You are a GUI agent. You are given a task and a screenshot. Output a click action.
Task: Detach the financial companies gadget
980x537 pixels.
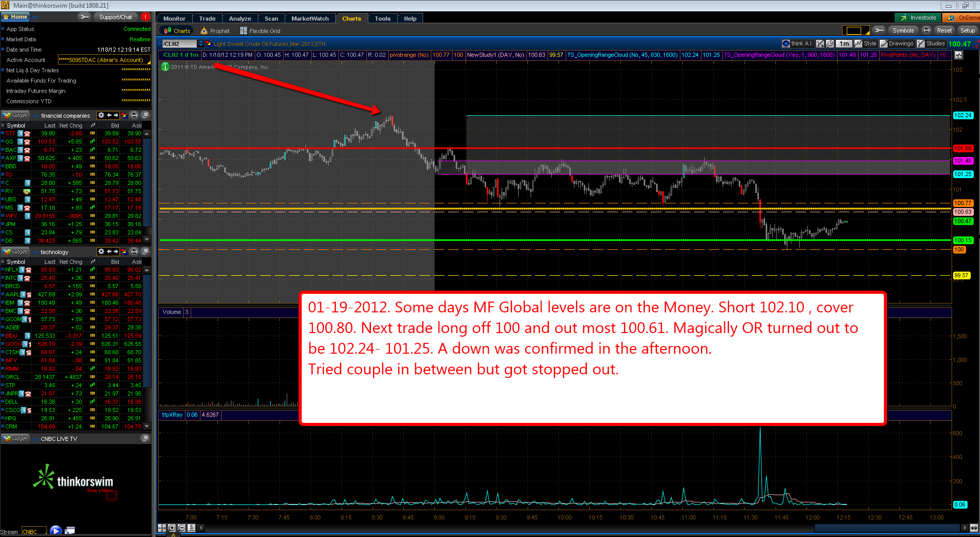[x=145, y=115]
